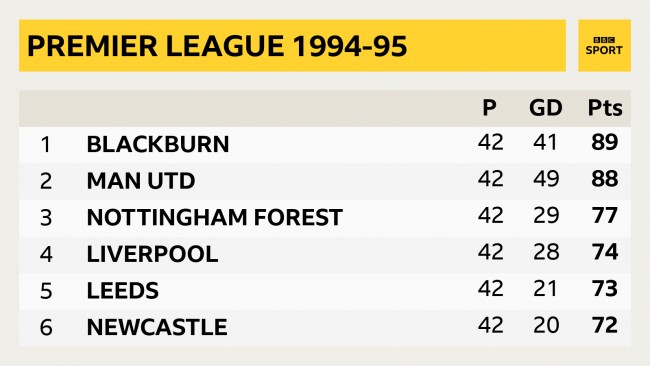Viewport: 650px width, 366px height.
Task: Click the Pts column header
Action: click(605, 108)
